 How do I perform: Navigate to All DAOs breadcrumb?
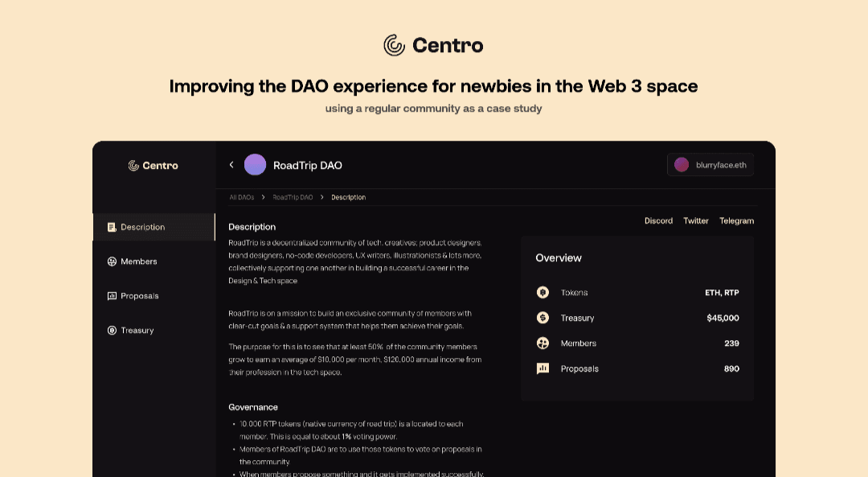click(242, 197)
